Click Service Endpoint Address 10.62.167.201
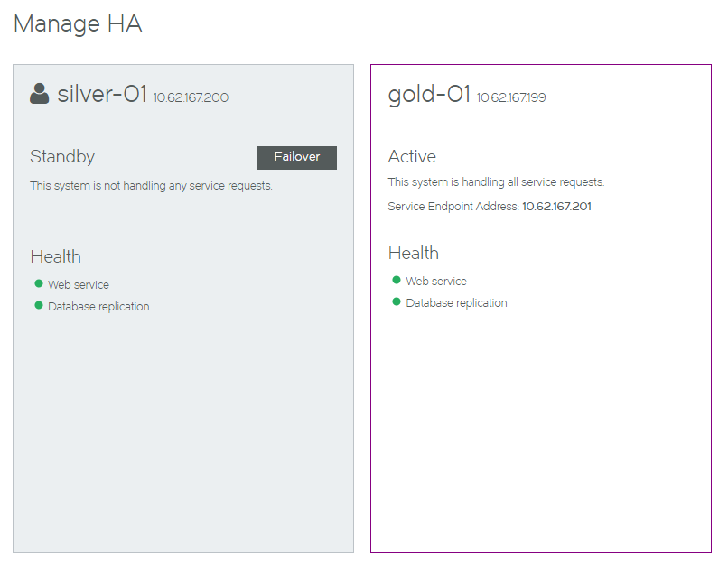Screen dimensions: 728x565 pyautogui.click(x=556, y=207)
